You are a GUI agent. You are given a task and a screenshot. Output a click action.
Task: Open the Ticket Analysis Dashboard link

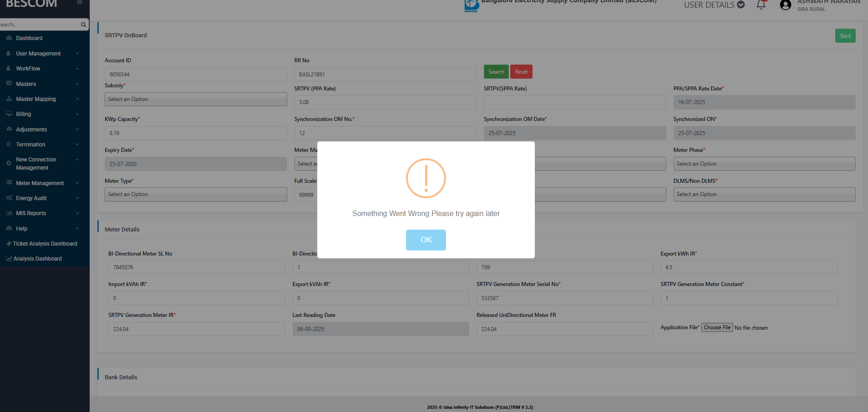(45, 244)
